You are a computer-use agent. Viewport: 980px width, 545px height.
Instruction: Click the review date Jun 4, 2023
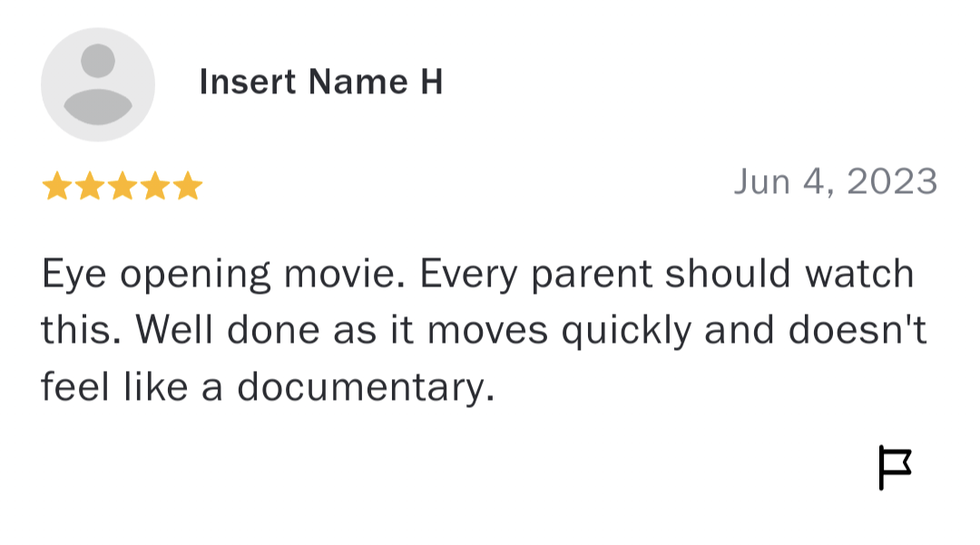(835, 181)
